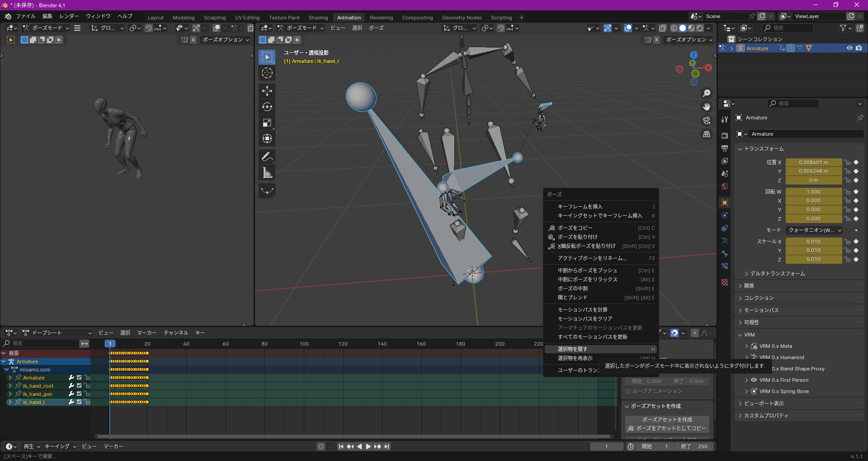
Task: Click the Blender logo menu icon
Action: tap(8, 16)
